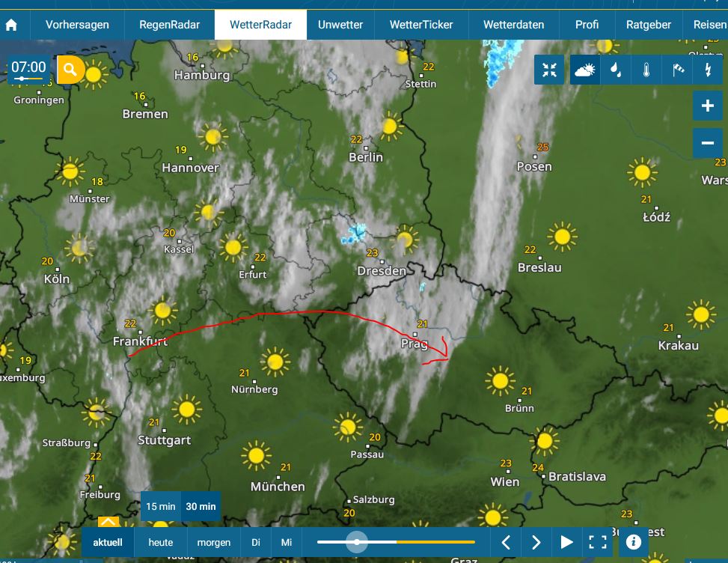Zoom in on the map
The image size is (728, 563).
(707, 106)
